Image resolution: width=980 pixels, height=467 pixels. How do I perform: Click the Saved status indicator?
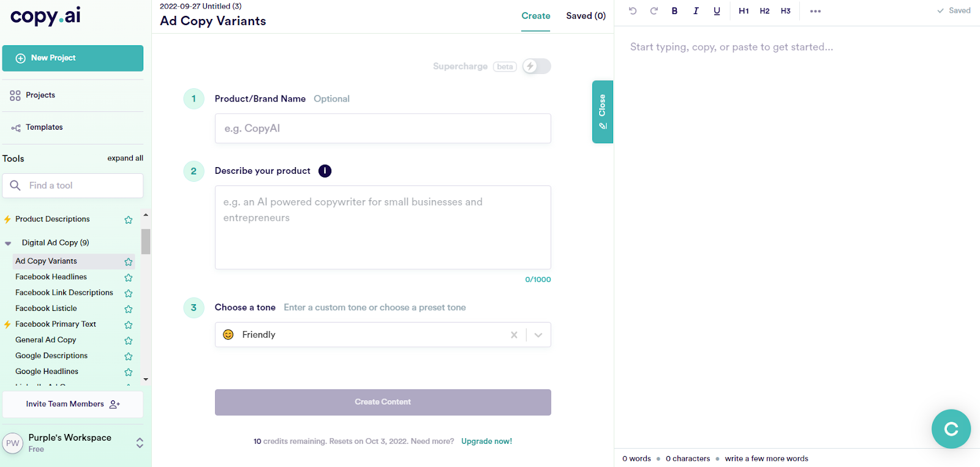pos(954,10)
